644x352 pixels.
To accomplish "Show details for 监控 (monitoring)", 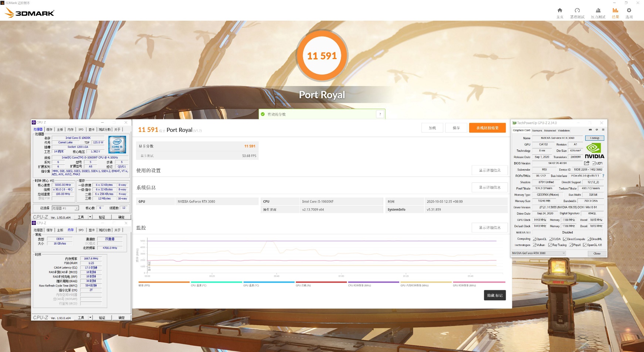I will point(490,228).
